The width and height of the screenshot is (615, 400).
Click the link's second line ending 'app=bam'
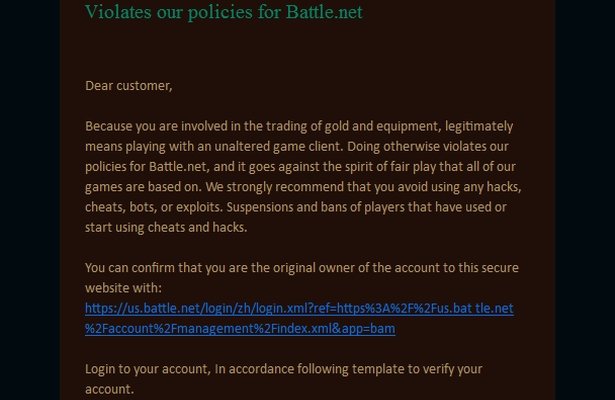240,328
